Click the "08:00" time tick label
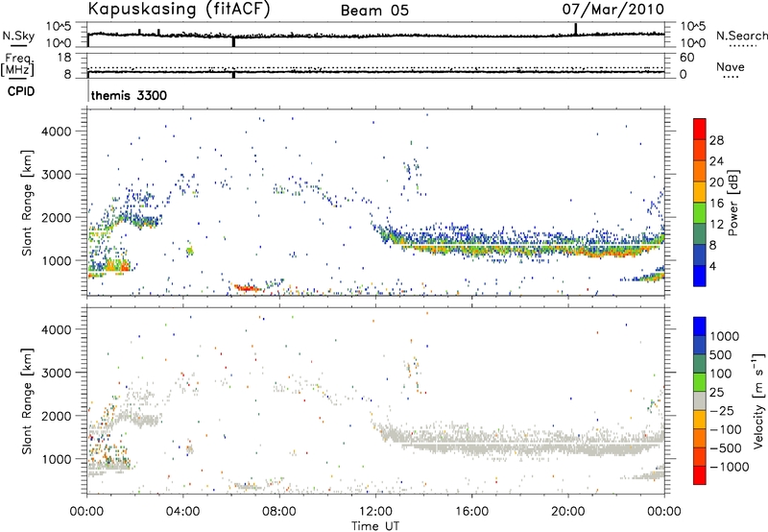768x532 pixels. [x=279, y=511]
